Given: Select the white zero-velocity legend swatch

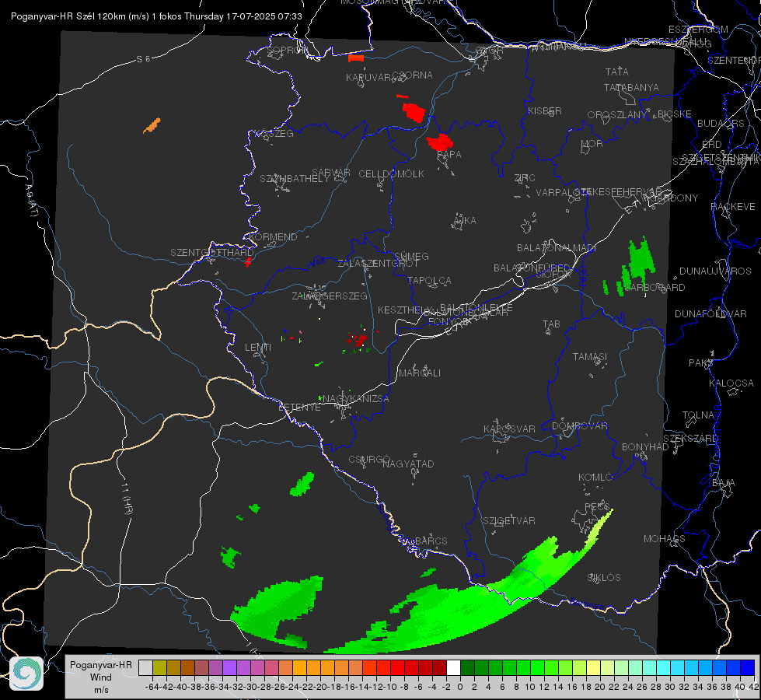Looking at the screenshot, I should point(453,668).
